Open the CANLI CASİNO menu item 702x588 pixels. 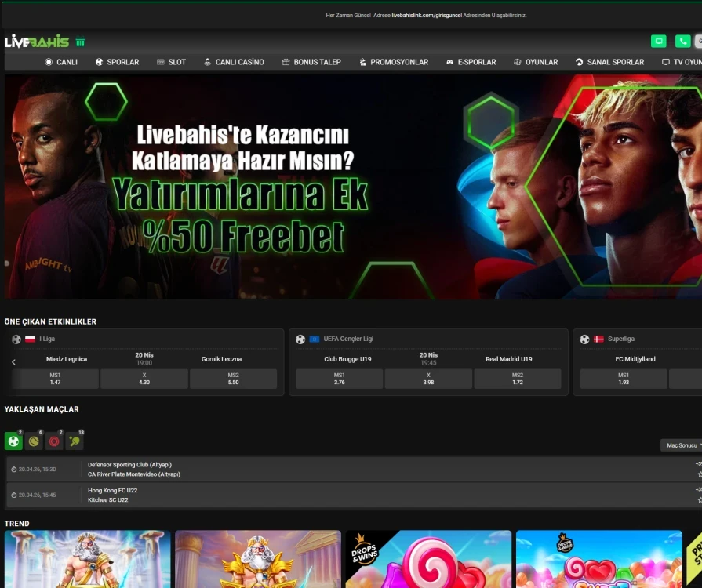234,62
